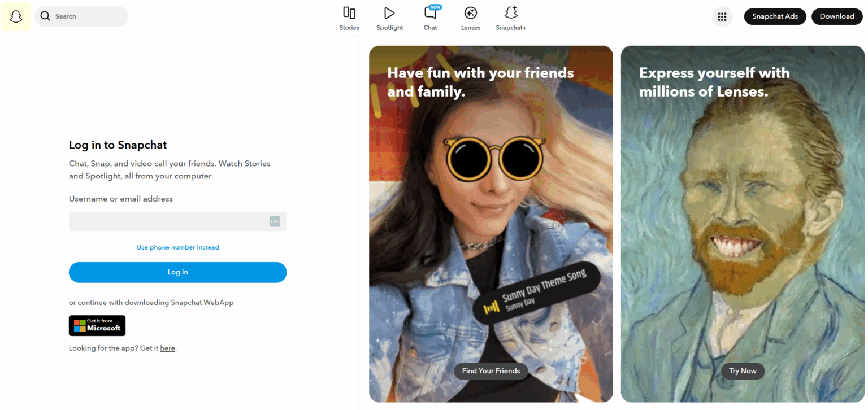Click Find Your Friends on the photo
The height and width of the screenshot is (410, 868).
point(491,371)
